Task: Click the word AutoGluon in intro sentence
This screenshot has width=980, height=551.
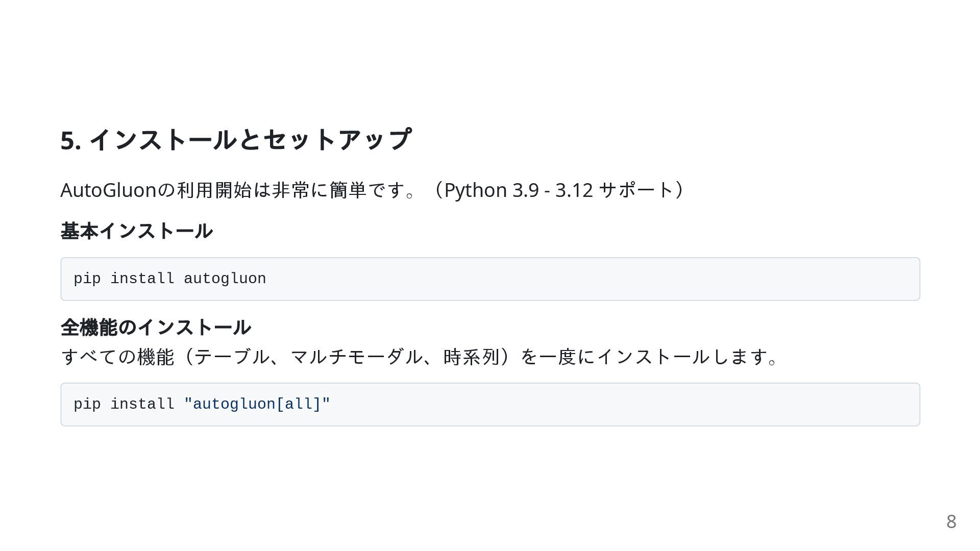Action: coord(108,190)
